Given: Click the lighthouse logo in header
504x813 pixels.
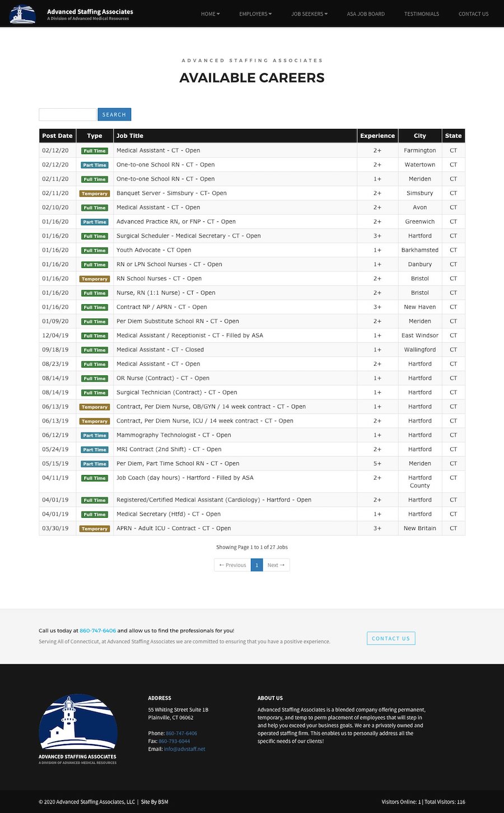Looking at the screenshot, I should click(23, 13).
